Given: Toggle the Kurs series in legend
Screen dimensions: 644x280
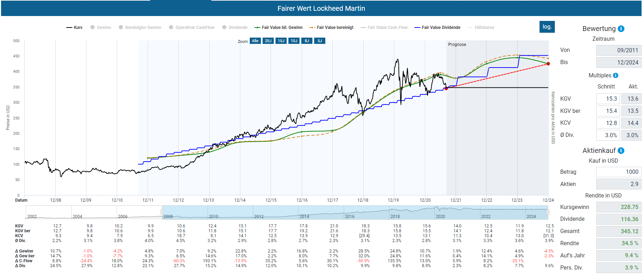Looking at the screenshot, I should coord(75,28).
